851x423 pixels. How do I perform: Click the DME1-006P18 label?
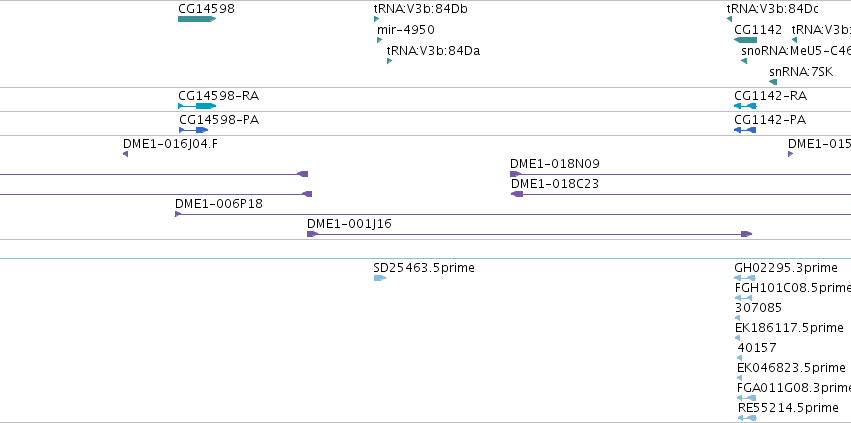pos(219,204)
